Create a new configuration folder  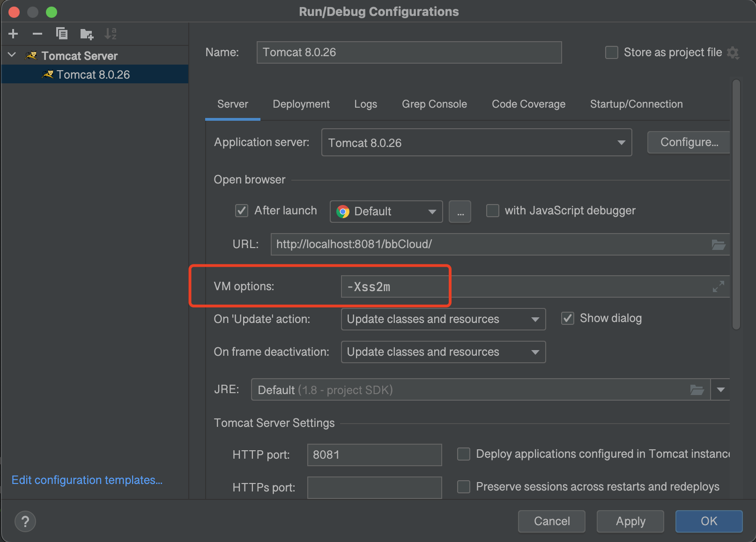(x=86, y=33)
